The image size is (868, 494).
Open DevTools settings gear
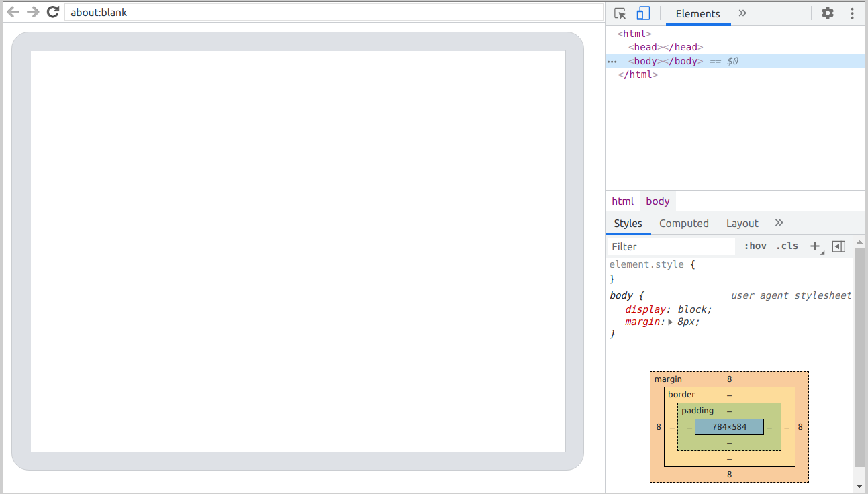click(828, 13)
